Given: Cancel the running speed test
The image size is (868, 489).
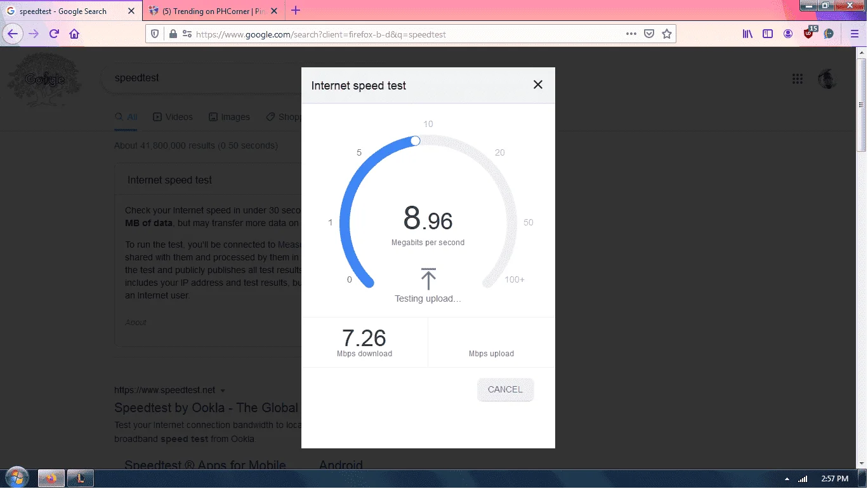Looking at the screenshot, I should pos(505,389).
